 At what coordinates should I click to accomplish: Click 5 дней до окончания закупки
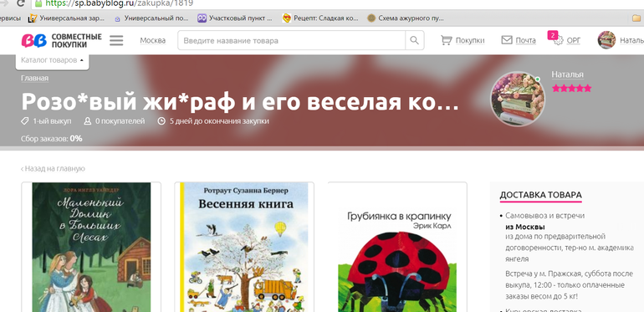tap(213, 121)
